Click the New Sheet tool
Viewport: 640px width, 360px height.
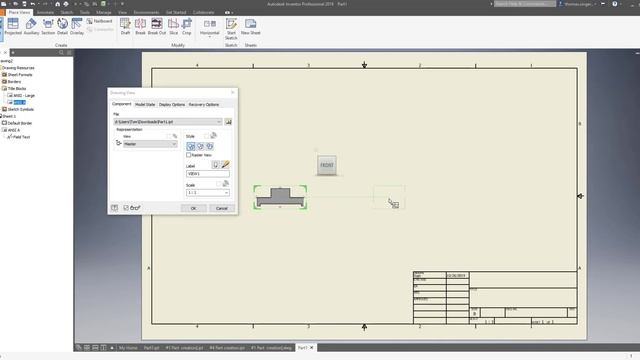pos(250,27)
